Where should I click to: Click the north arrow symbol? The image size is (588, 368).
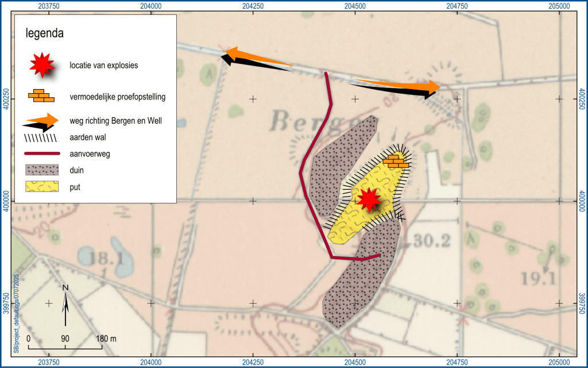(x=66, y=305)
